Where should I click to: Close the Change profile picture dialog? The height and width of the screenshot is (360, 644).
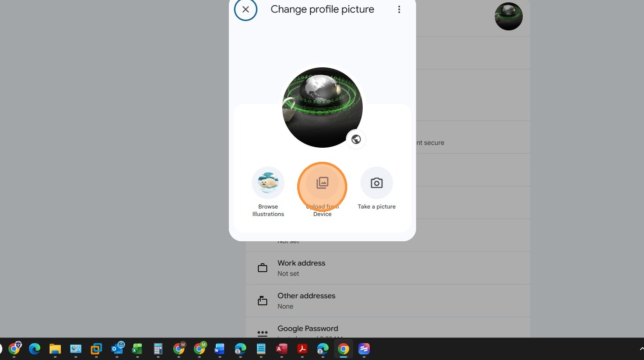[246, 9]
